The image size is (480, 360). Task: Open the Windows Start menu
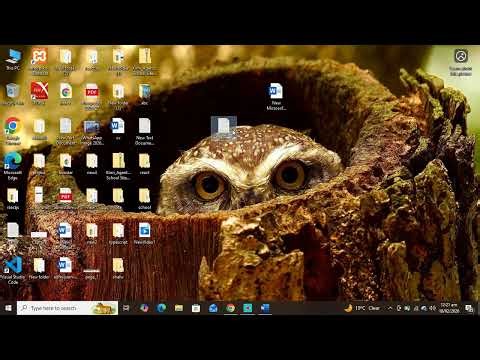[8, 308]
